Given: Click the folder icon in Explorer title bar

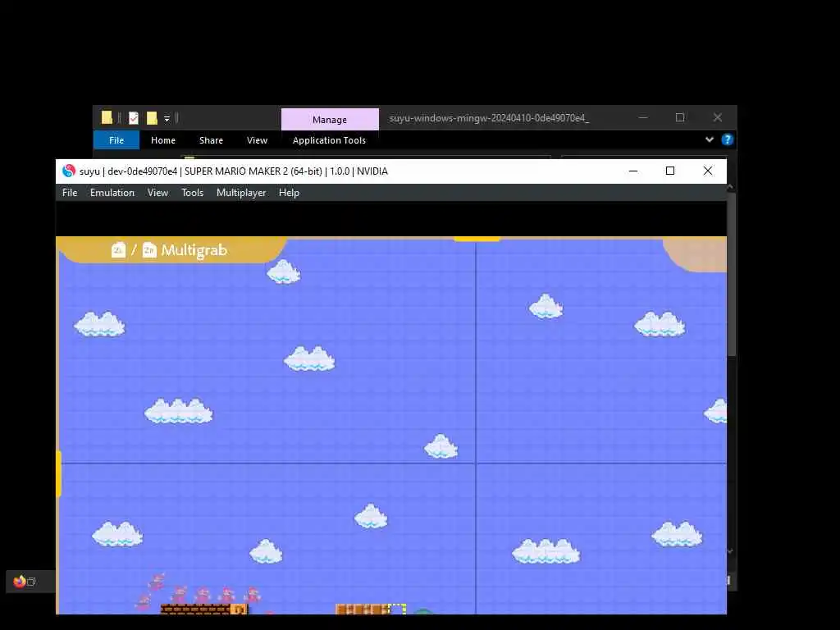Looking at the screenshot, I should (107, 117).
